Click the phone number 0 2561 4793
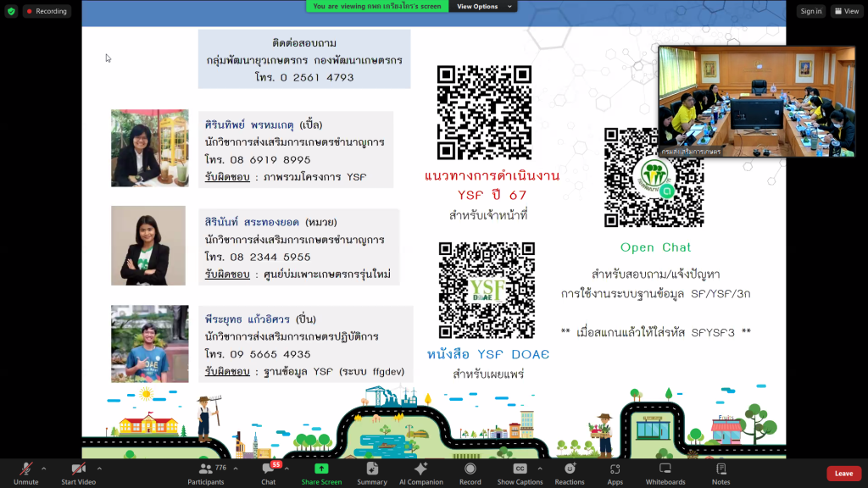The height and width of the screenshot is (488, 868). 317,77
